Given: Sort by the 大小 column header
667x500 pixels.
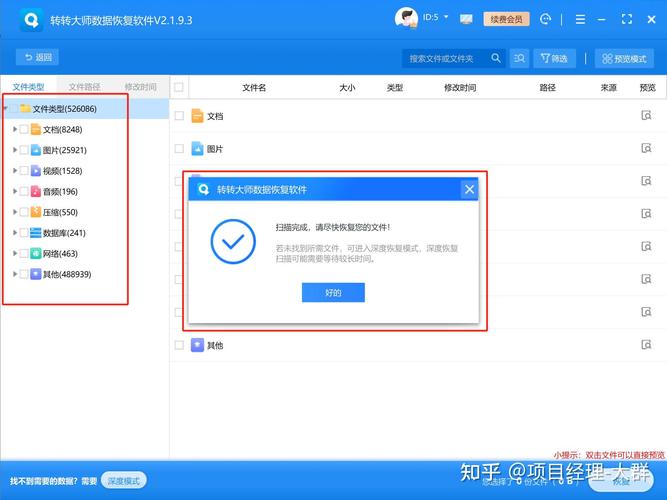Looking at the screenshot, I should [x=347, y=88].
